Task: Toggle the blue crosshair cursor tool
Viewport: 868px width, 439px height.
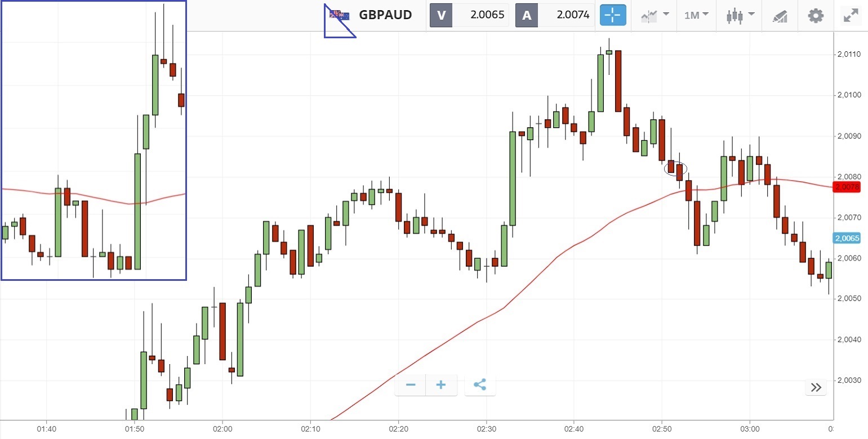Action: click(x=613, y=15)
